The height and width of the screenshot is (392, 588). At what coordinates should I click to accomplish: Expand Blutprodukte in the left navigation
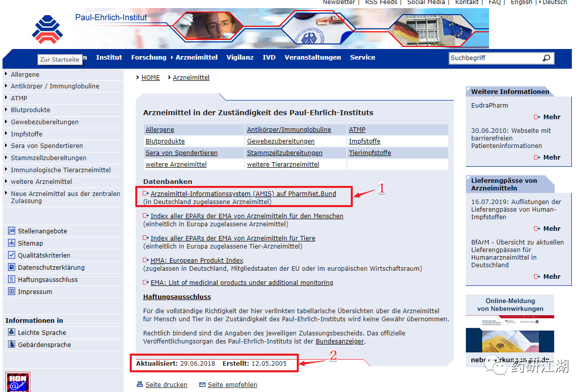pyautogui.click(x=30, y=110)
